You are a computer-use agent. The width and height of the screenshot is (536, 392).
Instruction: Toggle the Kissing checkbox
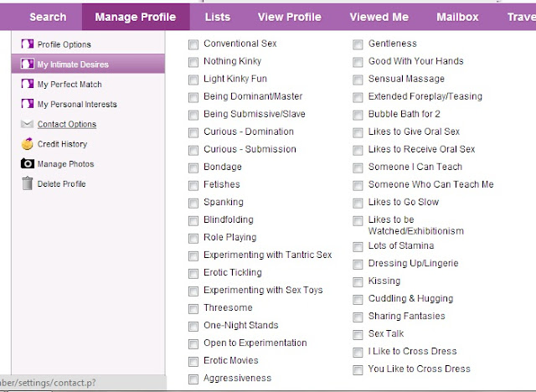click(358, 281)
